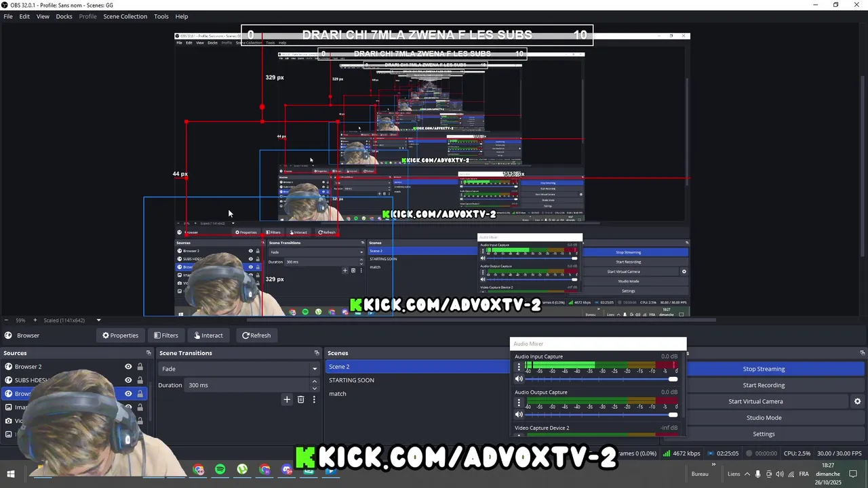868x488 pixels.
Task: Click 30.00 / 30.00 FPS status text
Action: coord(840,453)
